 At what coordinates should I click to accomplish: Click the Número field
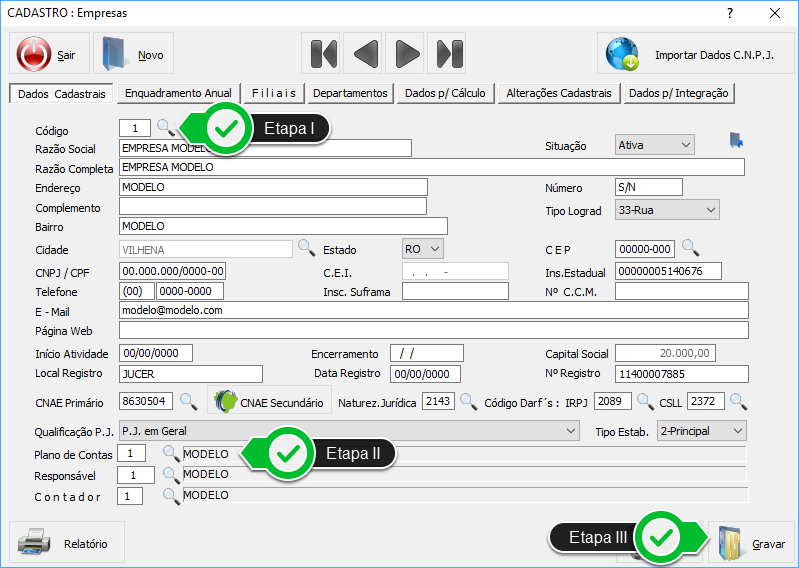pyautogui.click(x=649, y=187)
